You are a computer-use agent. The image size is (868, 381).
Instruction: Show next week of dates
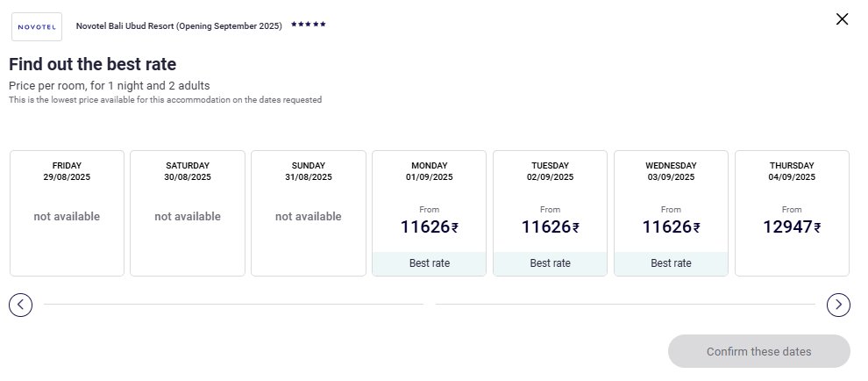[x=839, y=305]
